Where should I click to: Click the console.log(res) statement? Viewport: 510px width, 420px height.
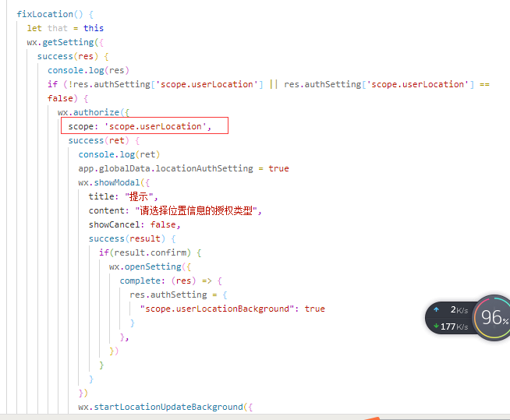click(88, 70)
